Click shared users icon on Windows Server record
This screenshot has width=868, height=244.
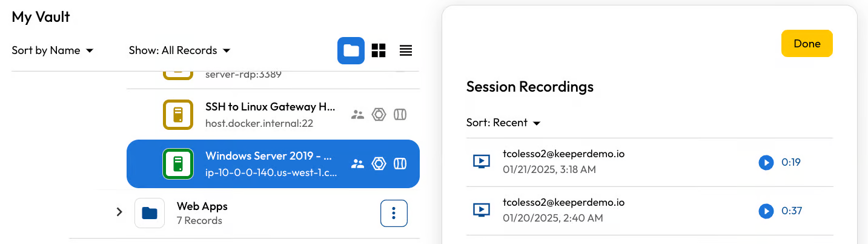(358, 163)
